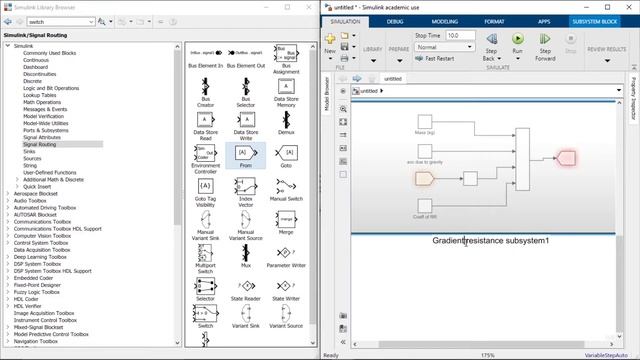Screen dimensions: 640x360
Task: Open the Property Inspector side panel
Action: (x=633, y=98)
